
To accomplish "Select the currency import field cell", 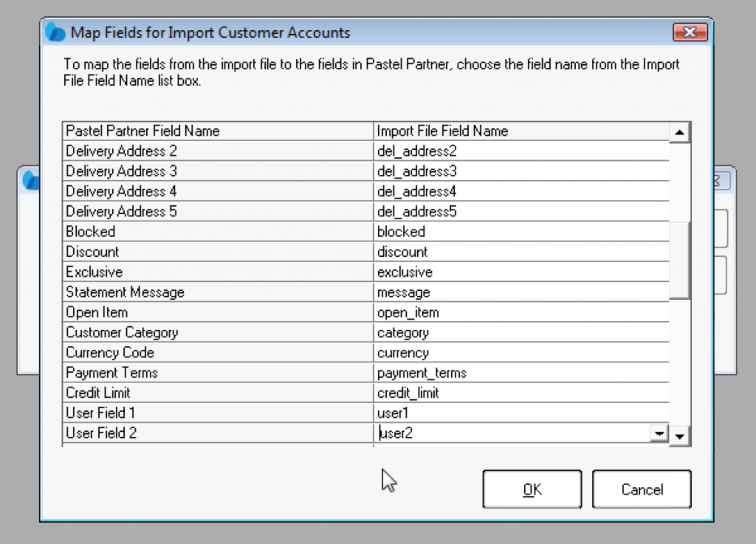I will [521, 353].
